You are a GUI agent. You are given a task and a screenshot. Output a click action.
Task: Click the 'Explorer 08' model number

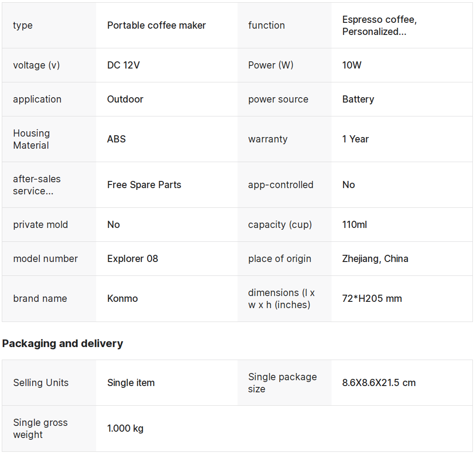[x=132, y=259]
